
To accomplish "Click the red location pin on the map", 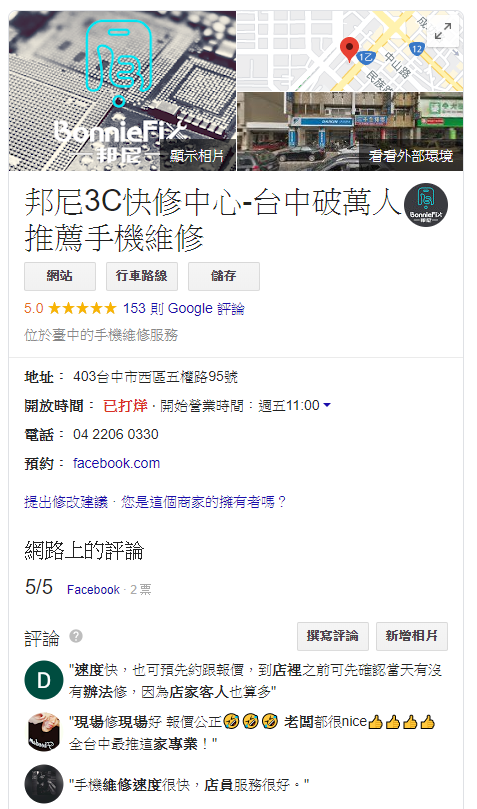I will [x=349, y=50].
